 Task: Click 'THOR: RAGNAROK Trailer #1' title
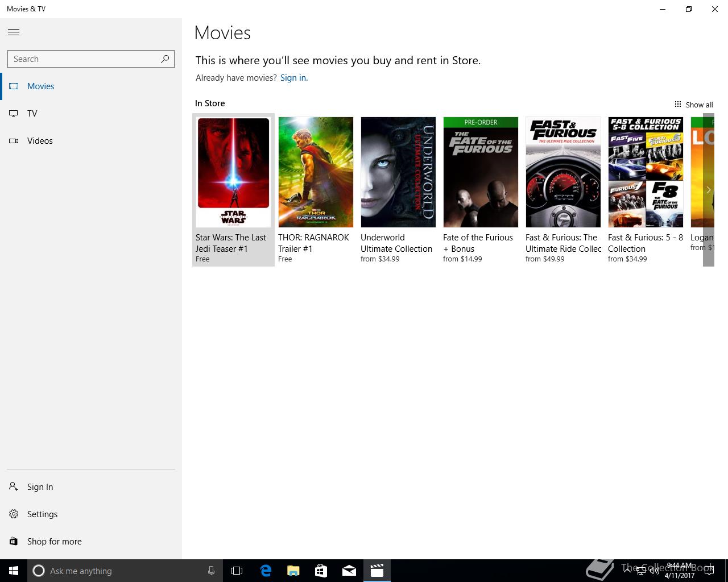(313, 243)
